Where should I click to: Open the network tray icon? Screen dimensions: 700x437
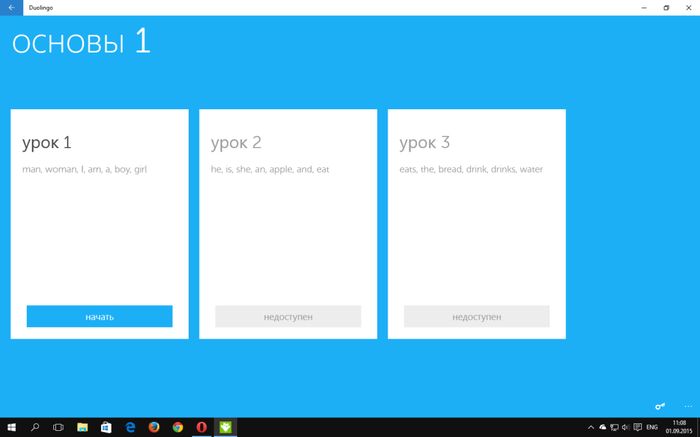(x=614, y=427)
